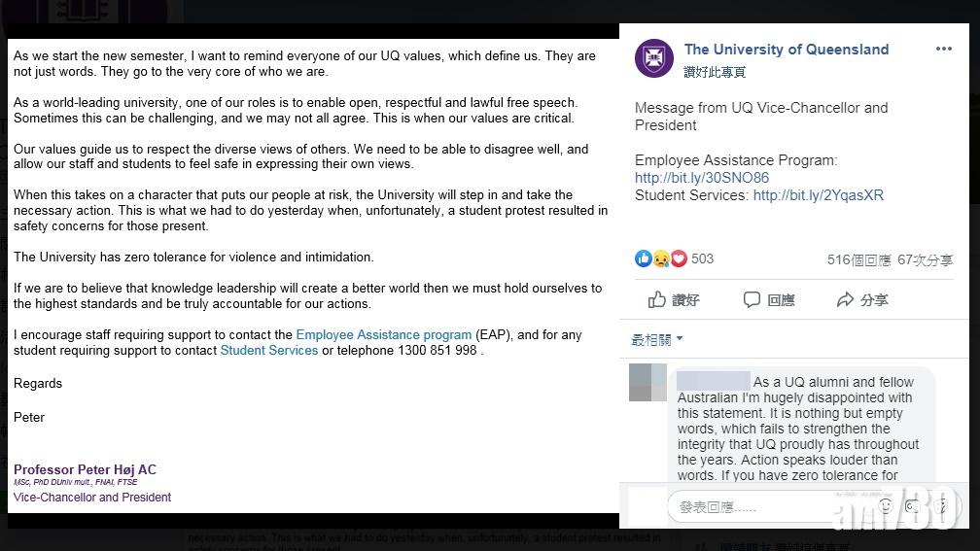Click the University of Queensland logo avatar
The height and width of the screenshot is (551, 980).
pos(653,57)
